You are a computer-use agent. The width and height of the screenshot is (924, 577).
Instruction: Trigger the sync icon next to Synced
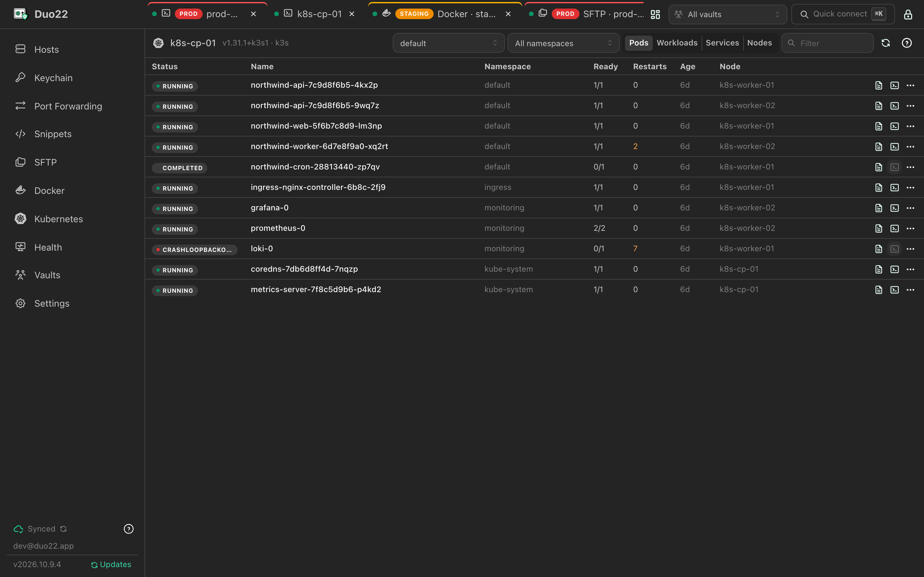[x=63, y=529]
